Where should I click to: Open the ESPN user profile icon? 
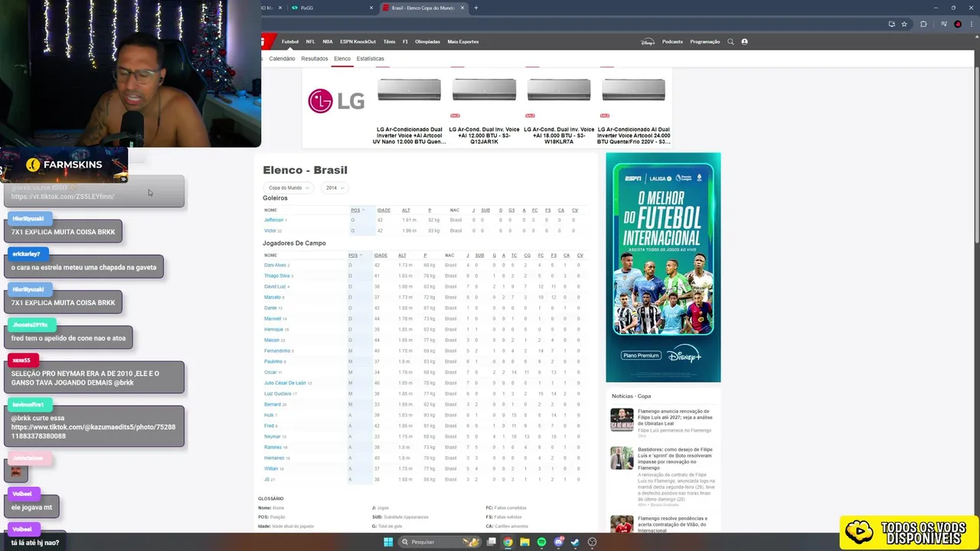(x=744, y=41)
